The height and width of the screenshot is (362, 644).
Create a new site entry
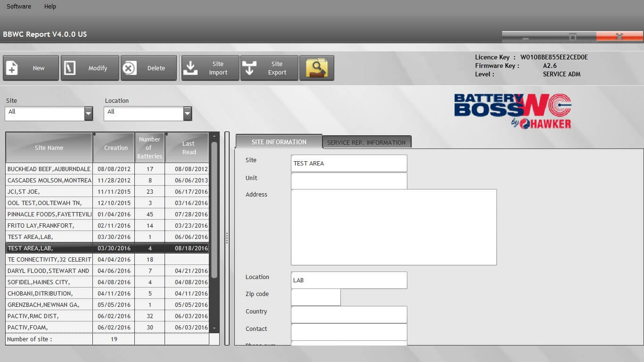pyautogui.click(x=30, y=68)
